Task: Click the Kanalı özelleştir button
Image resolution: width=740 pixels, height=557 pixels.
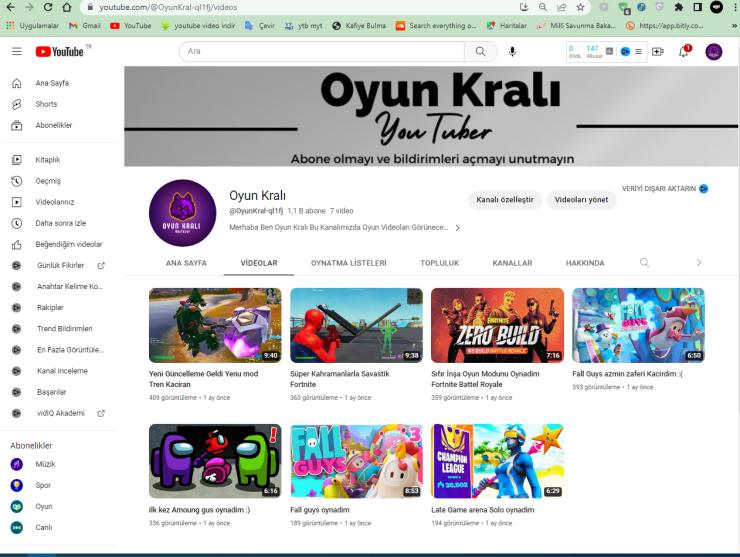Action: (504, 200)
